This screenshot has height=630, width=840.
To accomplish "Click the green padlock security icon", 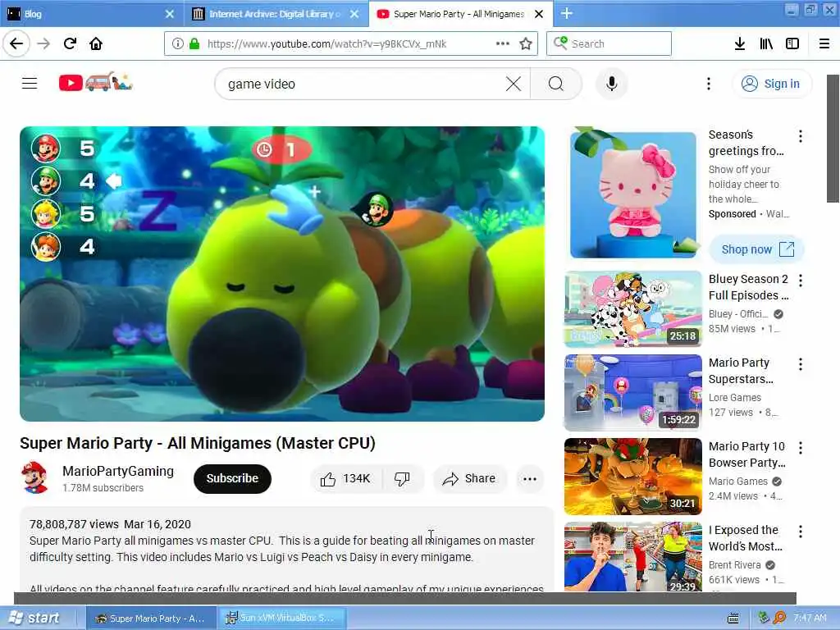I will click(194, 44).
